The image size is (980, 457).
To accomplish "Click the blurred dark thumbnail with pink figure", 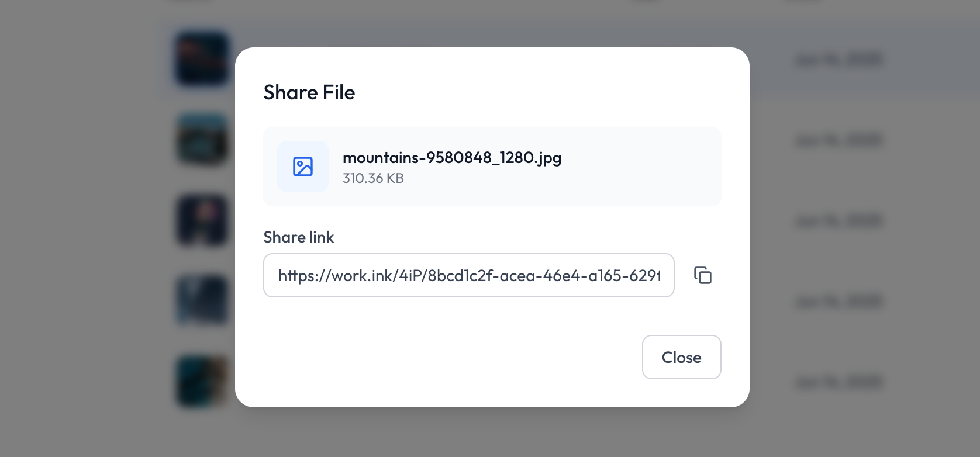I will click(x=202, y=220).
